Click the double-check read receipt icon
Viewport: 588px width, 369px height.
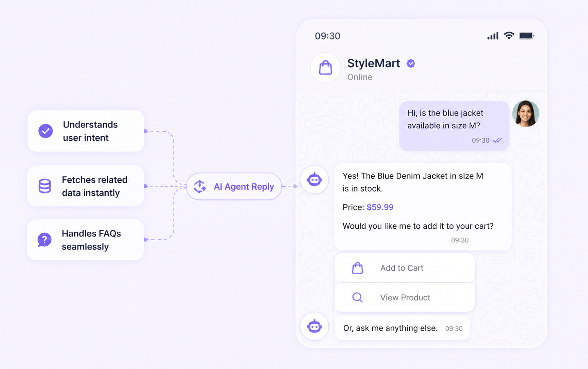[x=497, y=140]
